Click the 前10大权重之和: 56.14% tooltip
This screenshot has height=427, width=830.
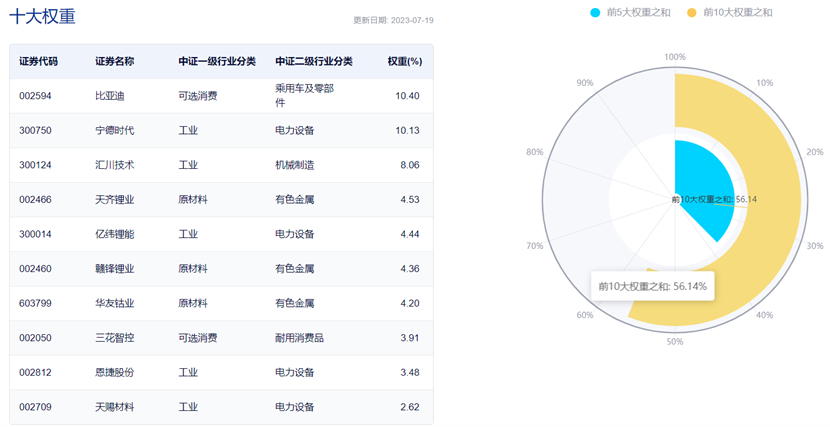[x=653, y=286]
